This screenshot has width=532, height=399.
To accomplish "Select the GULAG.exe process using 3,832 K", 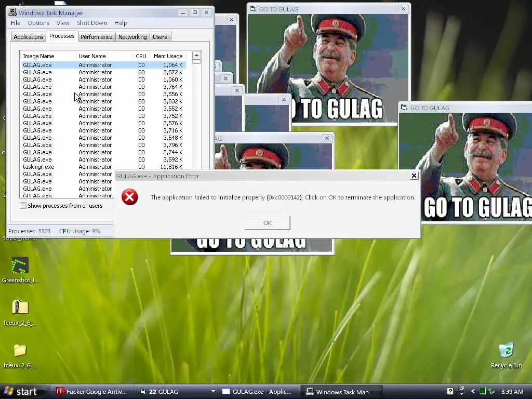I will tap(103, 101).
